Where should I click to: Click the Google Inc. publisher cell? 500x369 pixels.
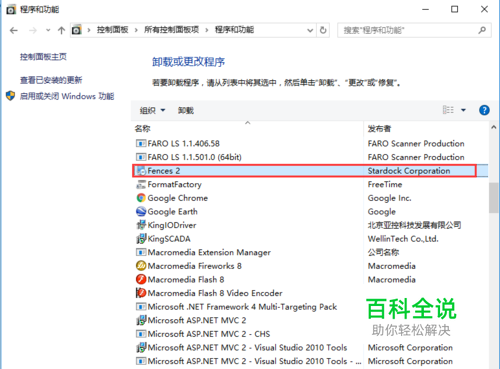(389, 198)
